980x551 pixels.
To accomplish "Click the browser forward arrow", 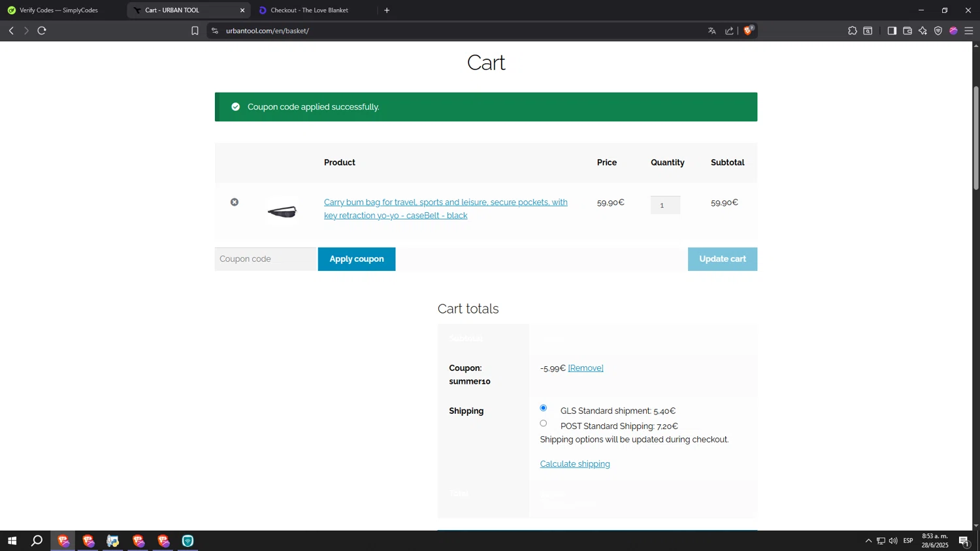I will tap(26, 31).
